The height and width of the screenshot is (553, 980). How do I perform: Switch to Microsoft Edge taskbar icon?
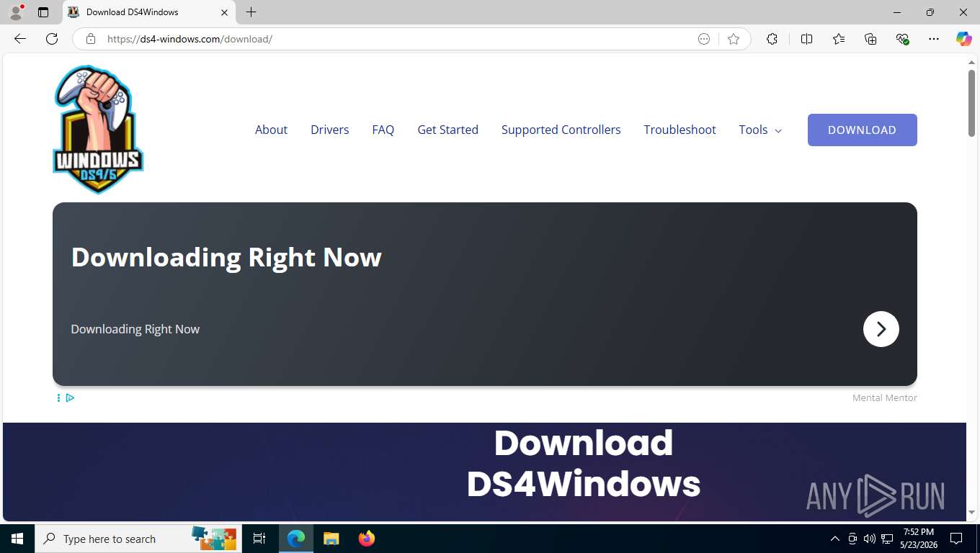(296, 539)
